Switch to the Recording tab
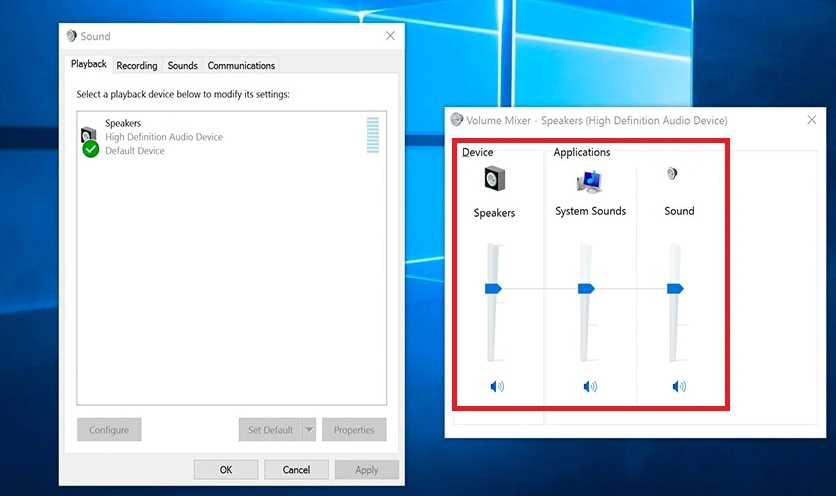The image size is (836, 496). point(136,65)
